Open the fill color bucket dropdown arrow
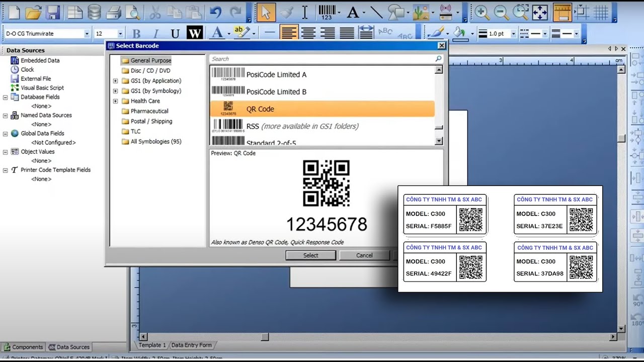This screenshot has height=362, width=644. click(x=472, y=34)
